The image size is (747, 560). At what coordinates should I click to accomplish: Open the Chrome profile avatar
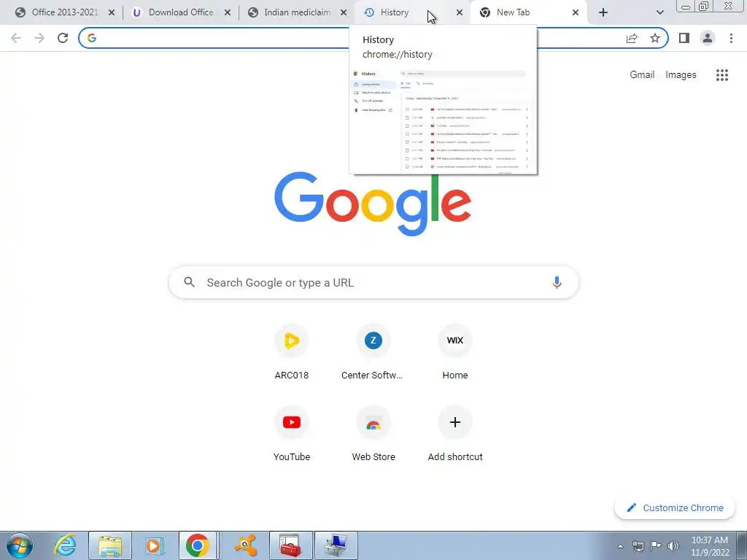pyautogui.click(x=708, y=38)
